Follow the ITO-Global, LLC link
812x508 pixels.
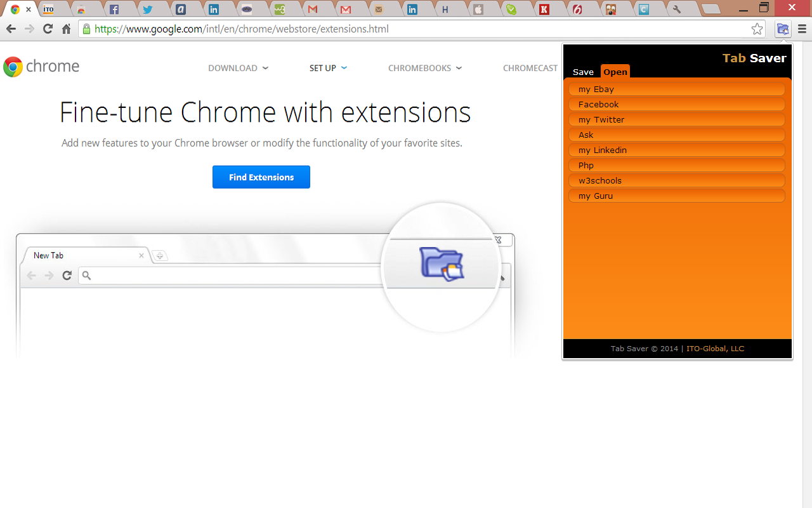715,349
